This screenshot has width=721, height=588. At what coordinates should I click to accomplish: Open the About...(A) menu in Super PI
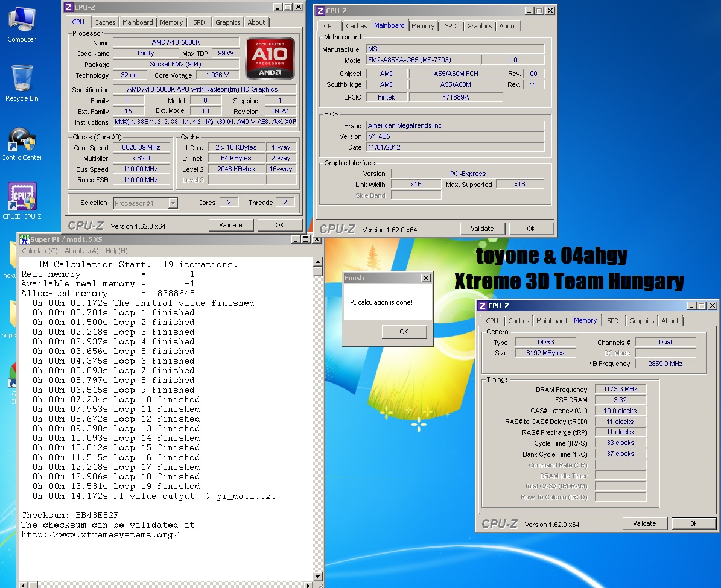(x=81, y=251)
